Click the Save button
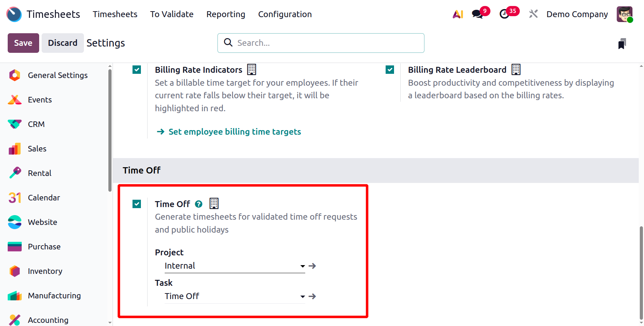This screenshot has height=326, width=644. [23, 43]
